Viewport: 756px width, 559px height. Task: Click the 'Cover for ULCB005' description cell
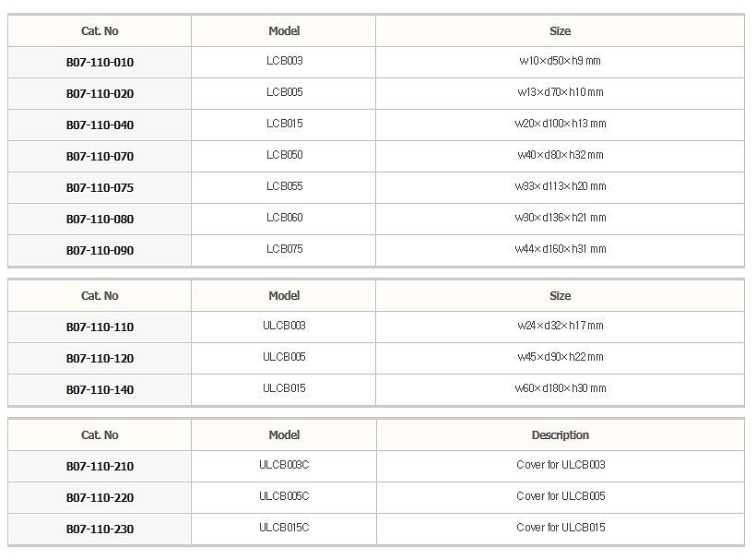pyautogui.click(x=560, y=496)
